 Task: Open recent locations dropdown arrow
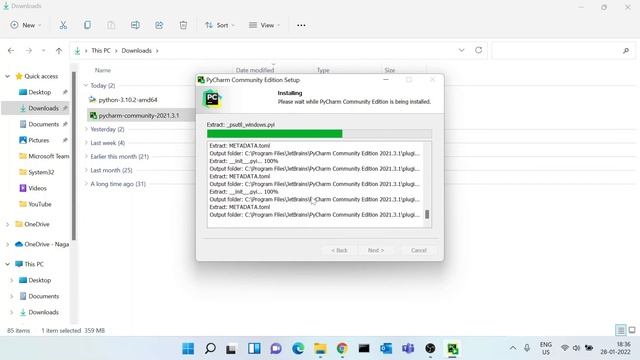tap(43, 51)
